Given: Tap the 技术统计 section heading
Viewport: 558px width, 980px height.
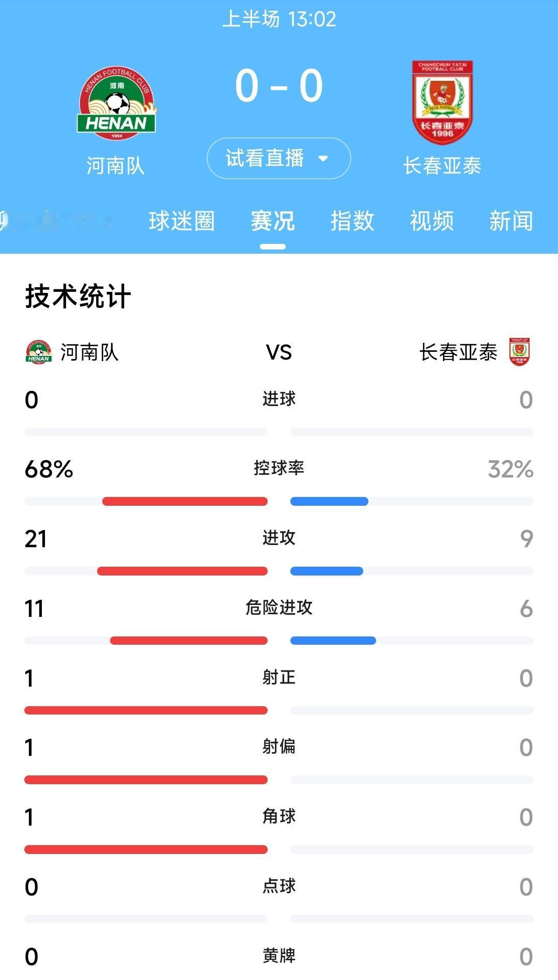Looking at the screenshot, I should 78,297.
